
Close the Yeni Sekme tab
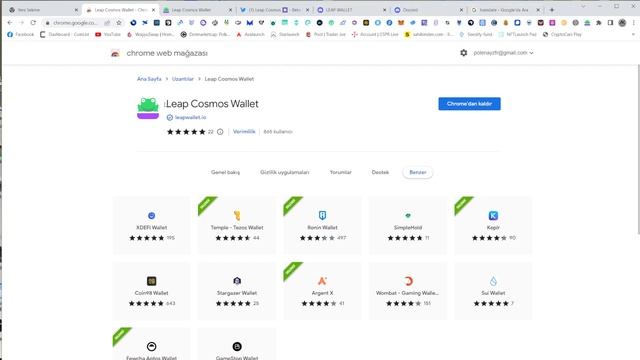pos(76,10)
